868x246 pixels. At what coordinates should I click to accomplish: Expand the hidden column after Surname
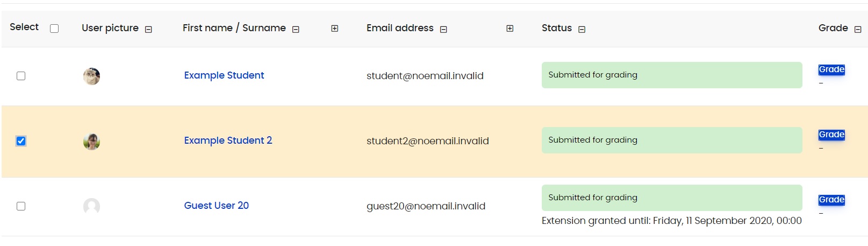pos(334,29)
